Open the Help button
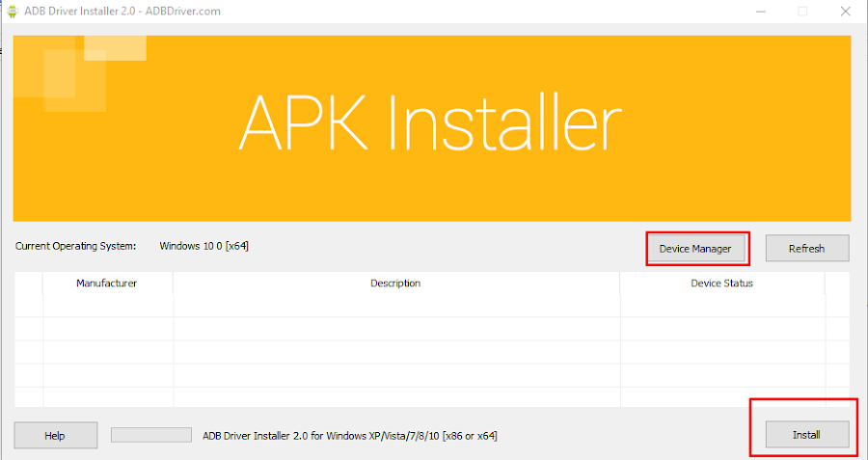 [55, 436]
